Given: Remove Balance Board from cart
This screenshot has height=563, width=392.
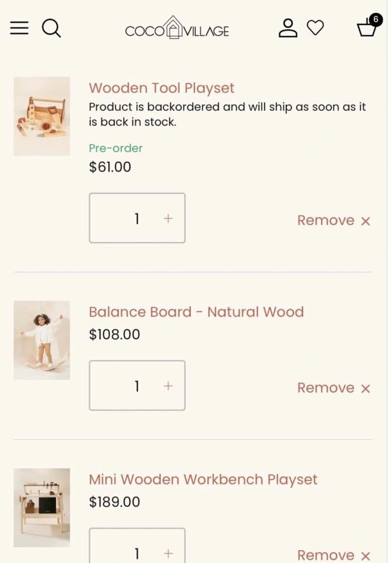Looking at the screenshot, I should point(333,388).
